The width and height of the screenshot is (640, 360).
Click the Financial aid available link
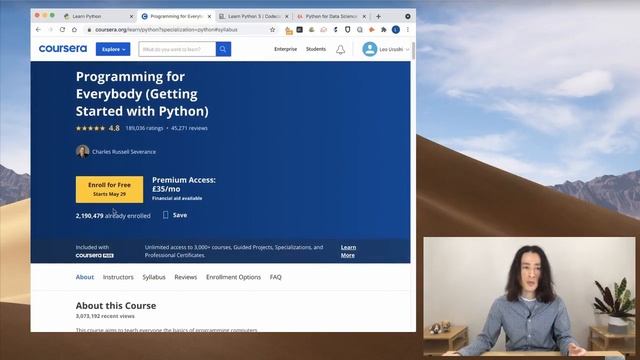pyautogui.click(x=177, y=198)
